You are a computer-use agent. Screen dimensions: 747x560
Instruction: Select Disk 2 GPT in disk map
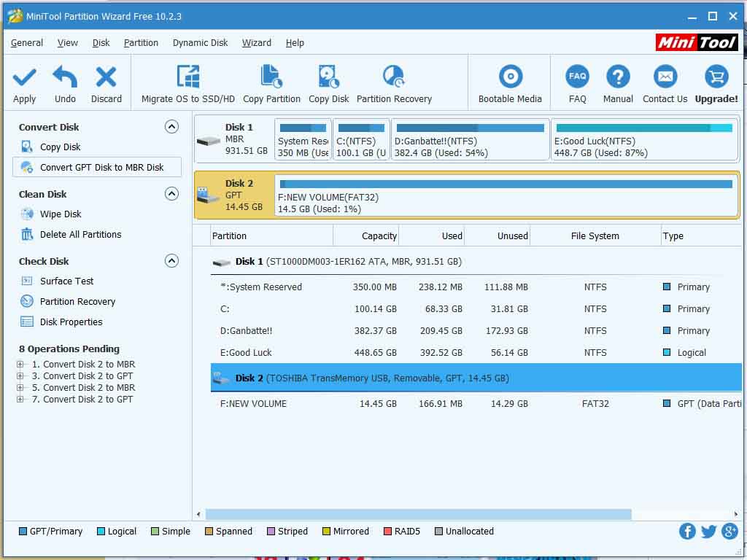234,195
